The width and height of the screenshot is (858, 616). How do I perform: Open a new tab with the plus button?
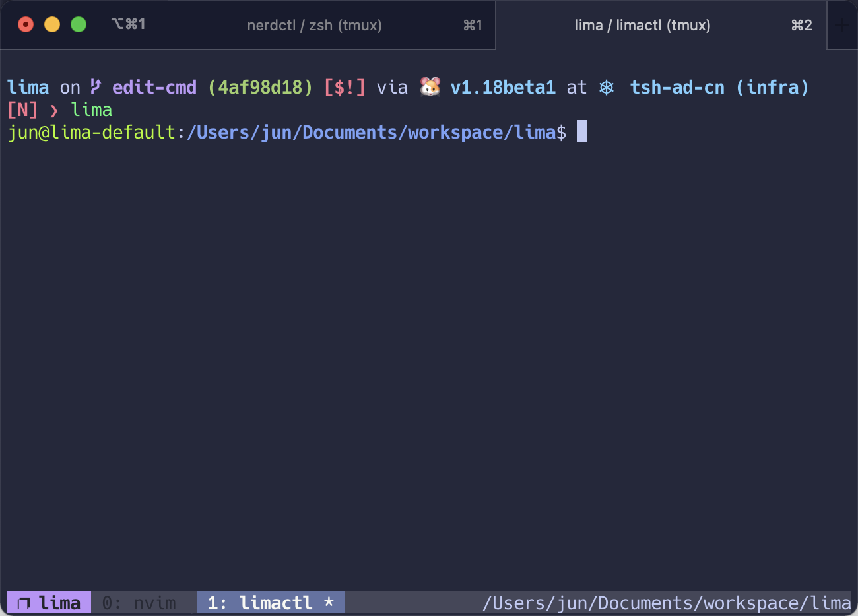click(x=841, y=25)
